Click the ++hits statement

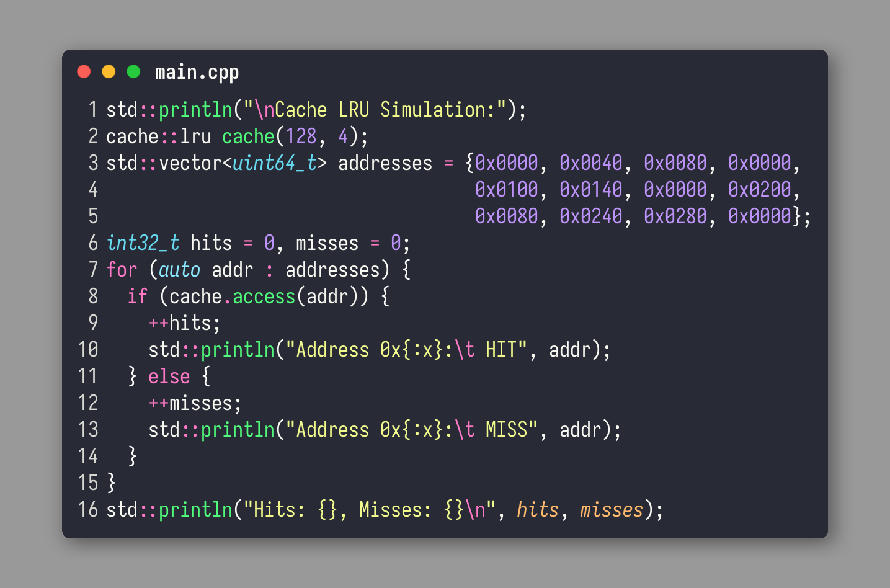coord(184,323)
